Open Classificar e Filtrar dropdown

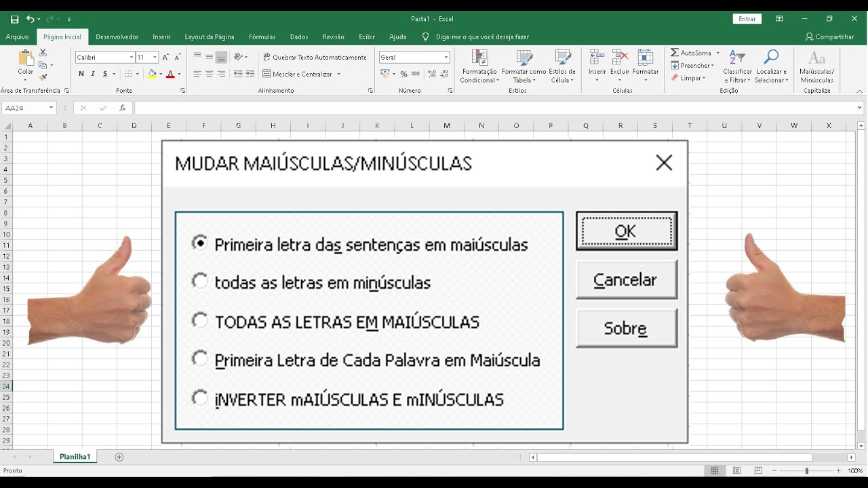coord(737,66)
